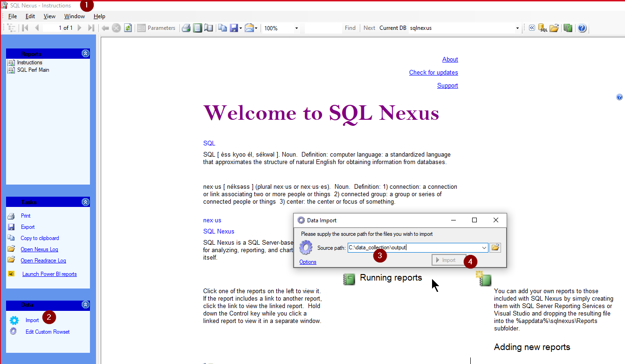Open the File menu
This screenshot has height=364, width=625.
(13, 16)
